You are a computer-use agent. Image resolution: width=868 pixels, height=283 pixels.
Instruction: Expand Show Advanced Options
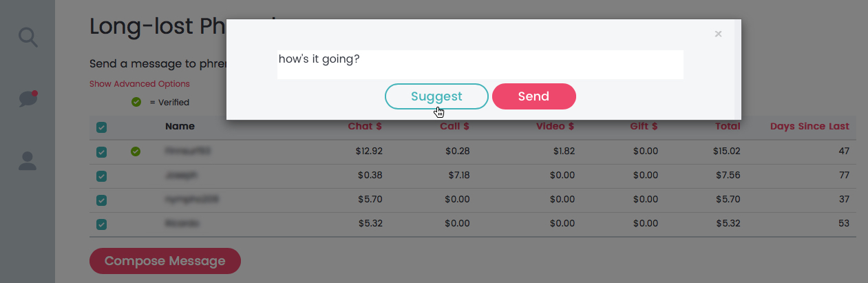(140, 84)
